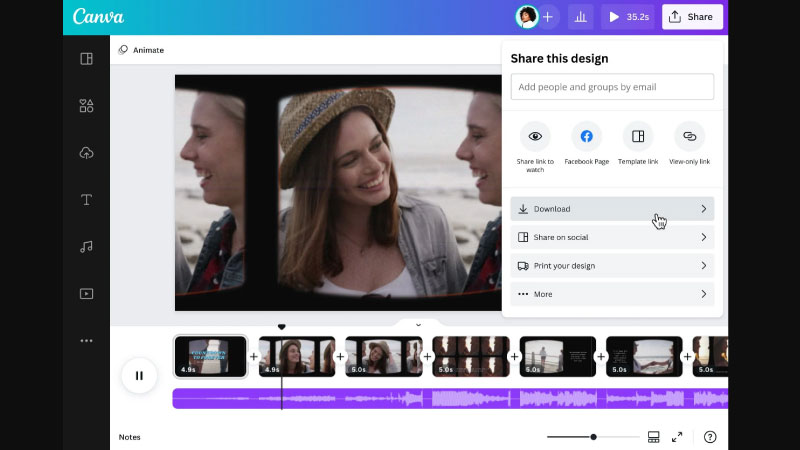Open the Text tool panel
This screenshot has width=800, height=450.
tap(86, 199)
